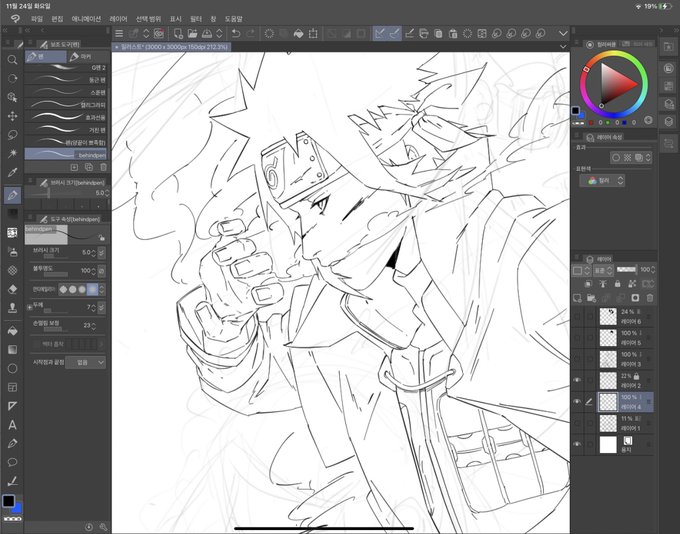
Task: Select the 캘리그라피 brush
Action: pos(66,105)
